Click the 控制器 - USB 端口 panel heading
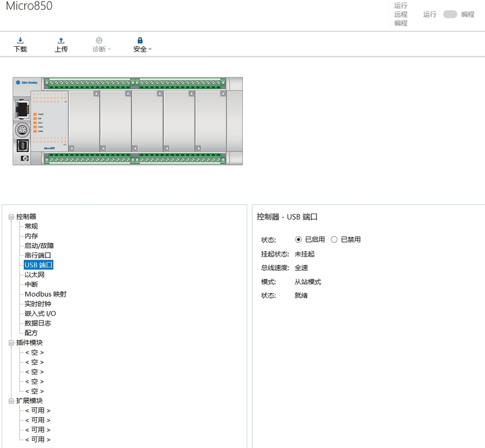This screenshot has height=448, width=485. pyautogui.click(x=287, y=217)
